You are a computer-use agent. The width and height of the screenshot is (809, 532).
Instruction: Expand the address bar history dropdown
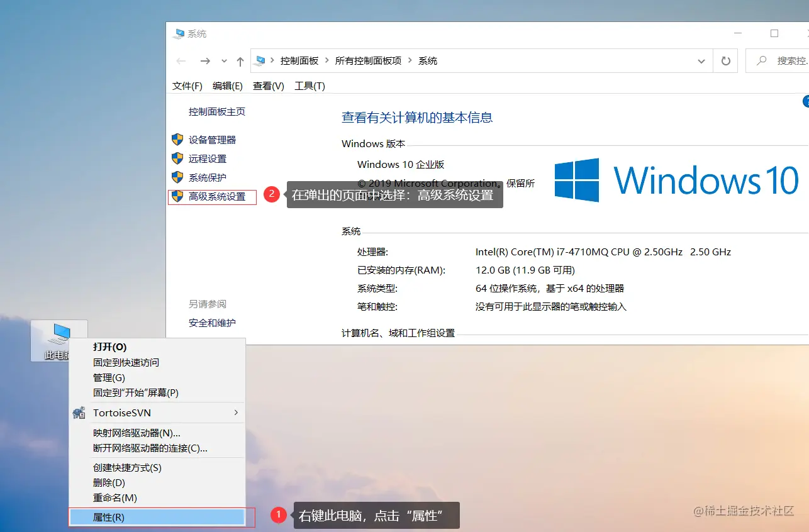coord(701,61)
